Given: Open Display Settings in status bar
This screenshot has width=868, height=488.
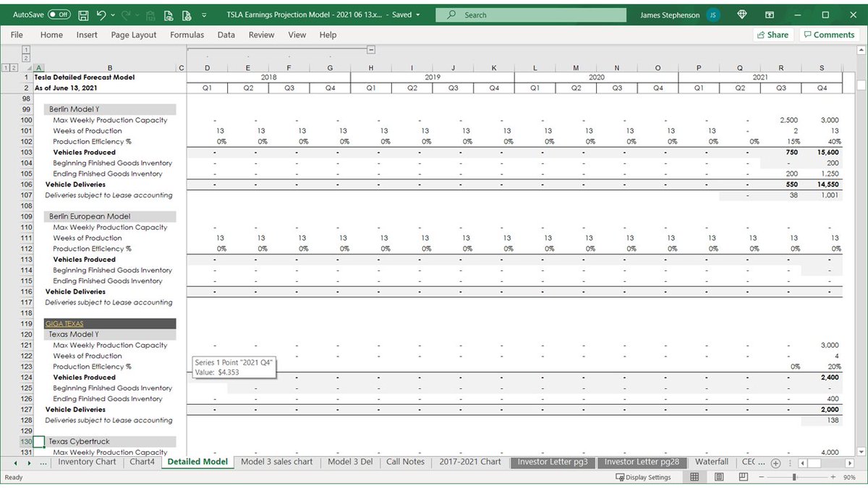Looking at the screenshot, I should click(x=643, y=477).
